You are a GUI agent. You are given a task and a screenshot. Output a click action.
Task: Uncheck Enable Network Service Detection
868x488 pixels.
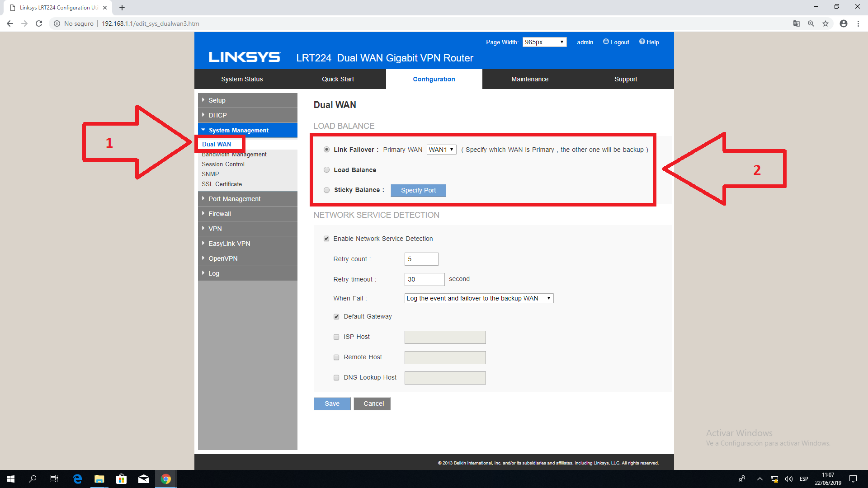[326, 239]
